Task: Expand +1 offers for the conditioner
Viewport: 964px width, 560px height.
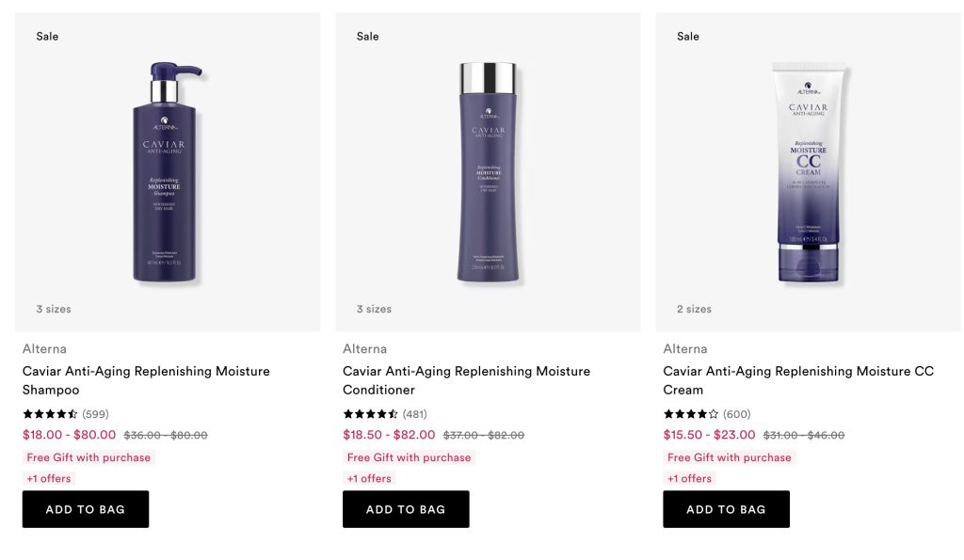Action: coord(369,478)
